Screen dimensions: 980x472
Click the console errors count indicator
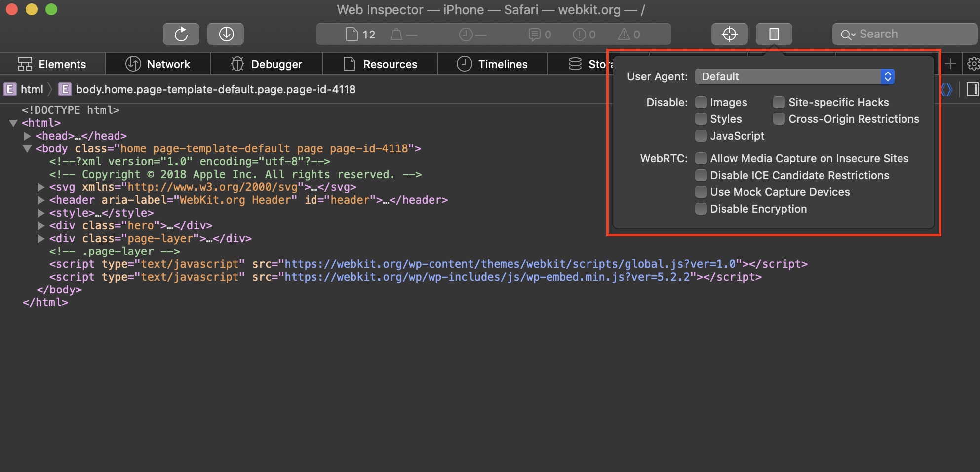(585, 34)
